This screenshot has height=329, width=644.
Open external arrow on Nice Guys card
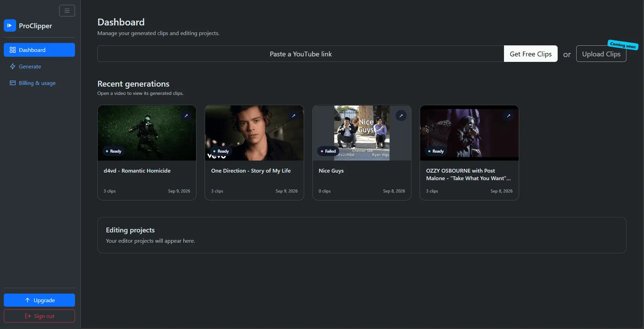pyautogui.click(x=401, y=116)
